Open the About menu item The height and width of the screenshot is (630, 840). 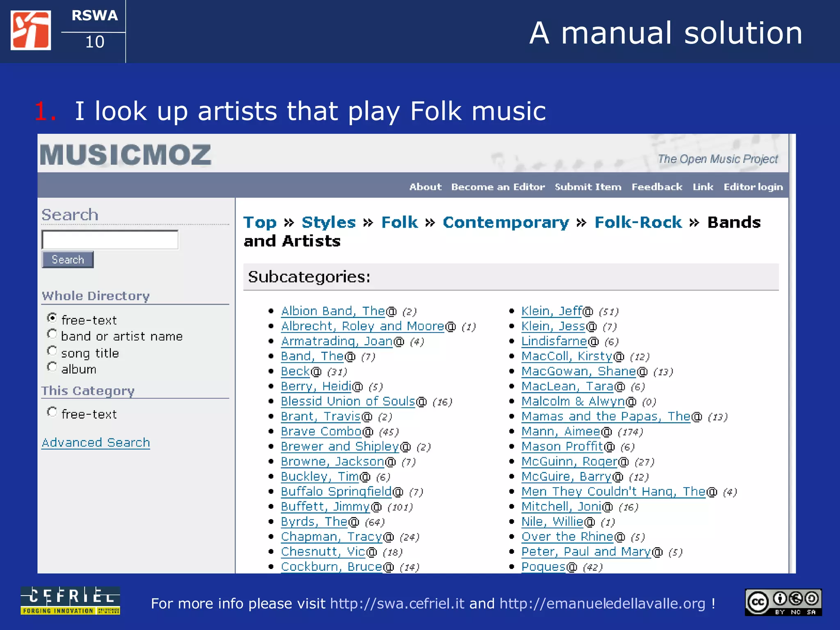pyautogui.click(x=425, y=187)
